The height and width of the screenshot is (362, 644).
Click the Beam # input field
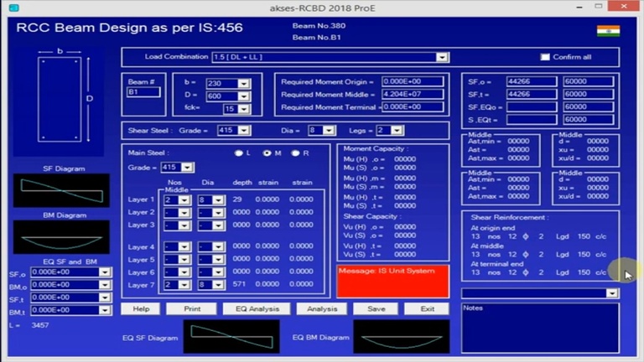[143, 92]
